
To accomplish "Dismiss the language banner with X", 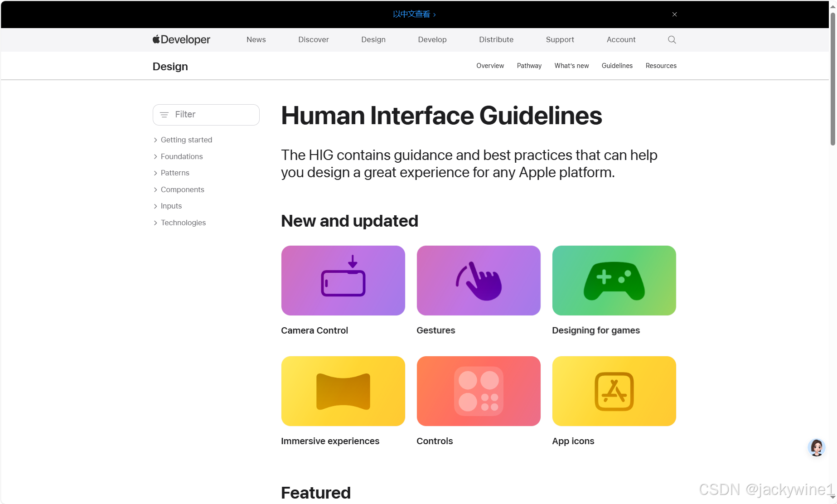I will tap(674, 15).
